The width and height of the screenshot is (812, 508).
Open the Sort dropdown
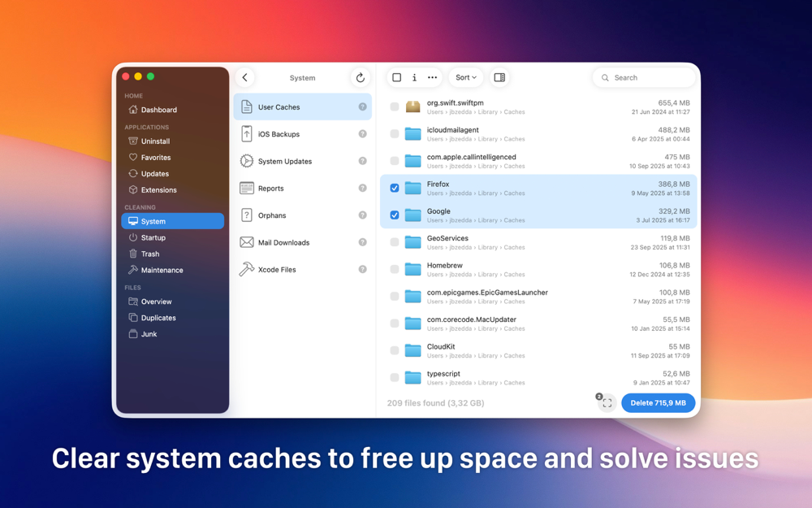click(x=465, y=78)
